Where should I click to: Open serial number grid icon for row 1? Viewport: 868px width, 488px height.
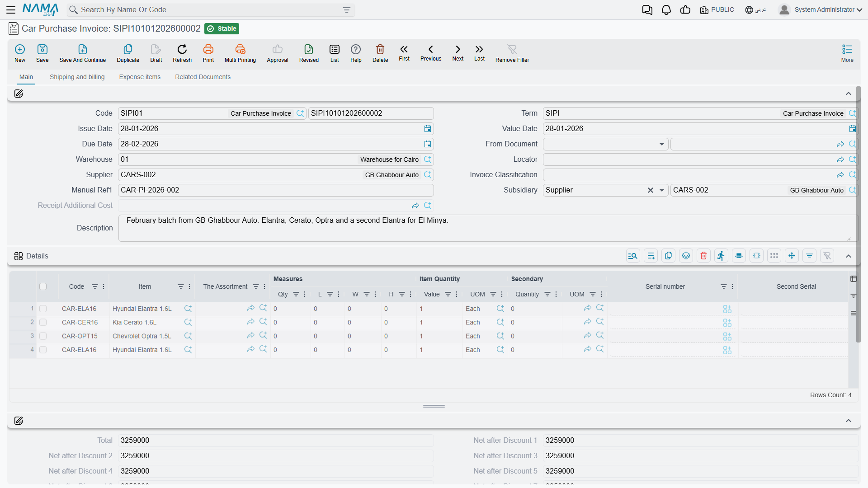click(727, 309)
